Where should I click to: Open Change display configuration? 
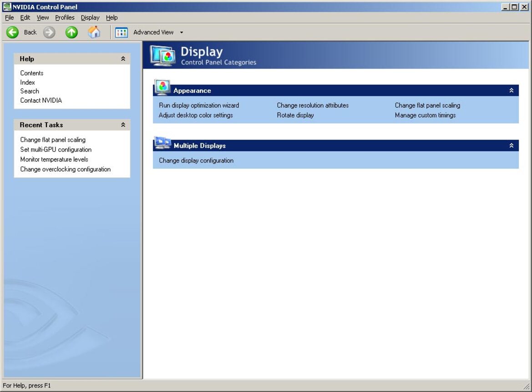pos(196,161)
